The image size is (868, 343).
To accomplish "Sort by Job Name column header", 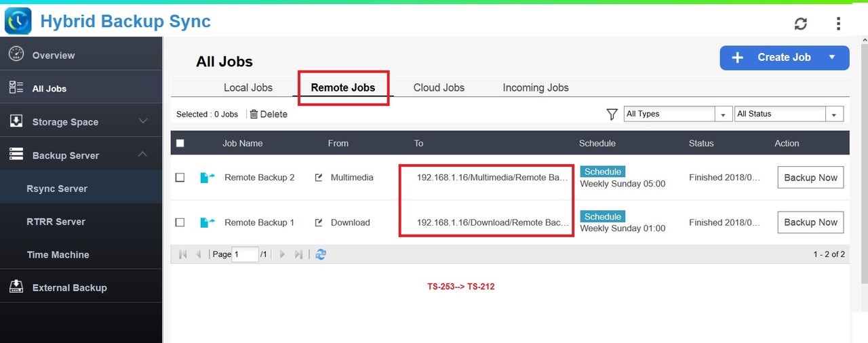I will [242, 143].
